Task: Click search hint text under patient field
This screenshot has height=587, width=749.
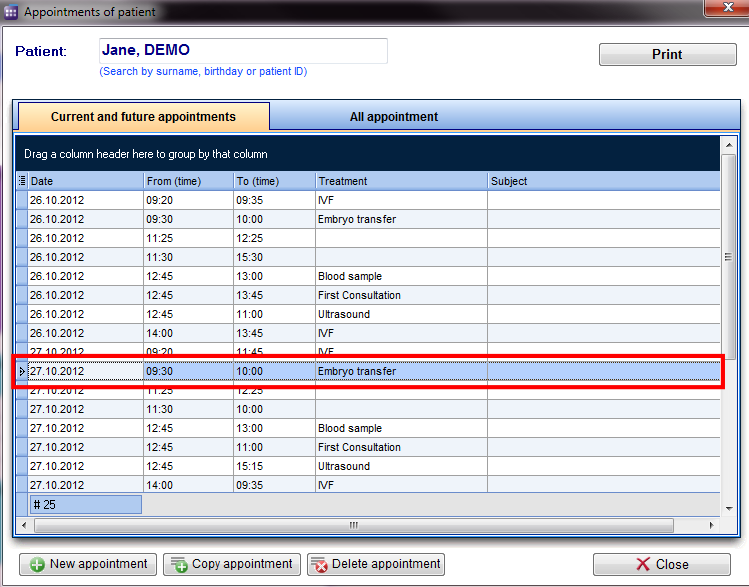Action: tap(203, 71)
